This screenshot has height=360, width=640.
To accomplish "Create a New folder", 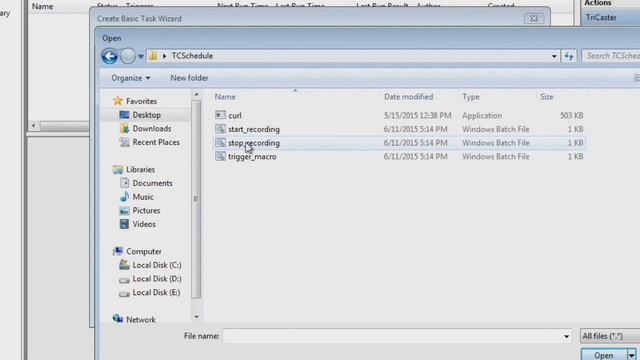I will pos(189,78).
